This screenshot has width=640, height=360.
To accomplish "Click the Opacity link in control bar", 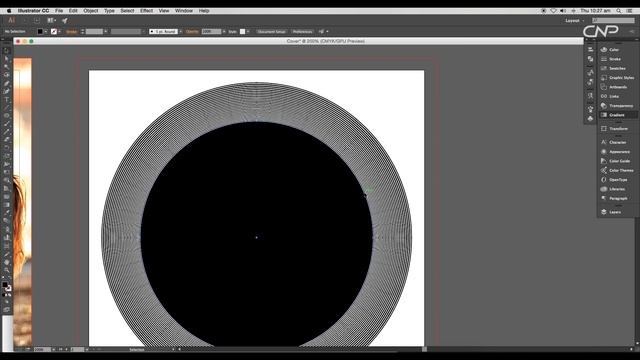I will (192, 31).
